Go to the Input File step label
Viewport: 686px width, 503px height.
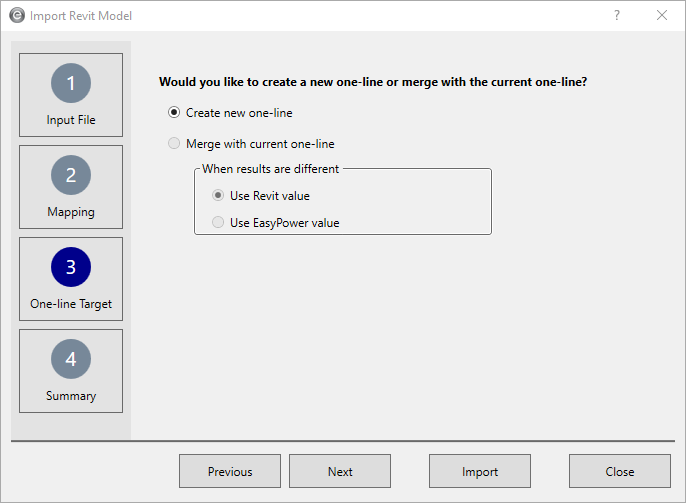tap(71, 120)
